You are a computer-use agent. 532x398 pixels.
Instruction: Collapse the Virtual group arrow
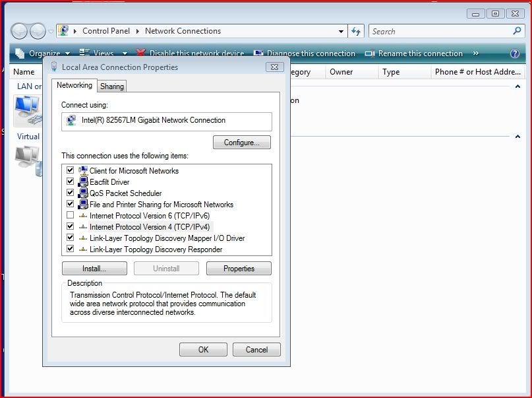517,137
